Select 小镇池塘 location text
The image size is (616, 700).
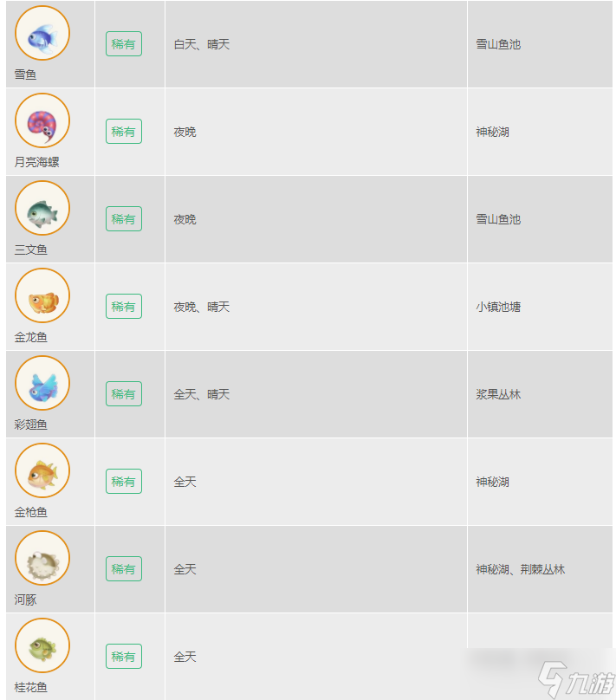coord(498,307)
